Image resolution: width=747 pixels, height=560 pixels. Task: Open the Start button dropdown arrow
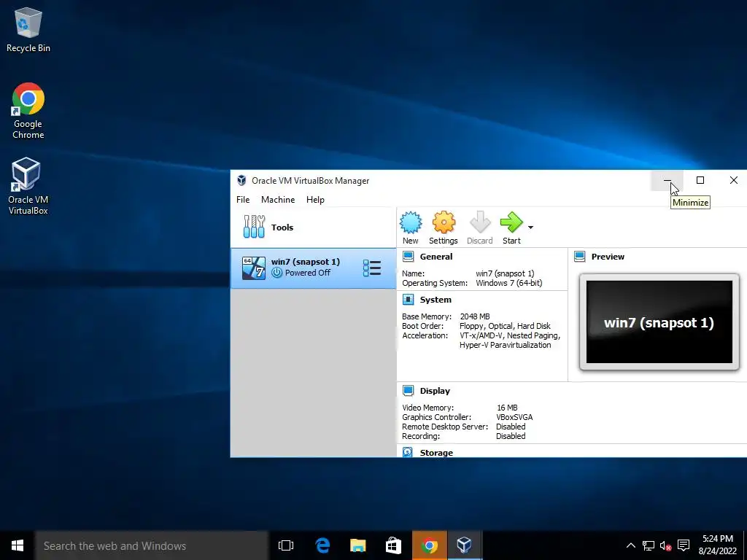[x=531, y=227]
